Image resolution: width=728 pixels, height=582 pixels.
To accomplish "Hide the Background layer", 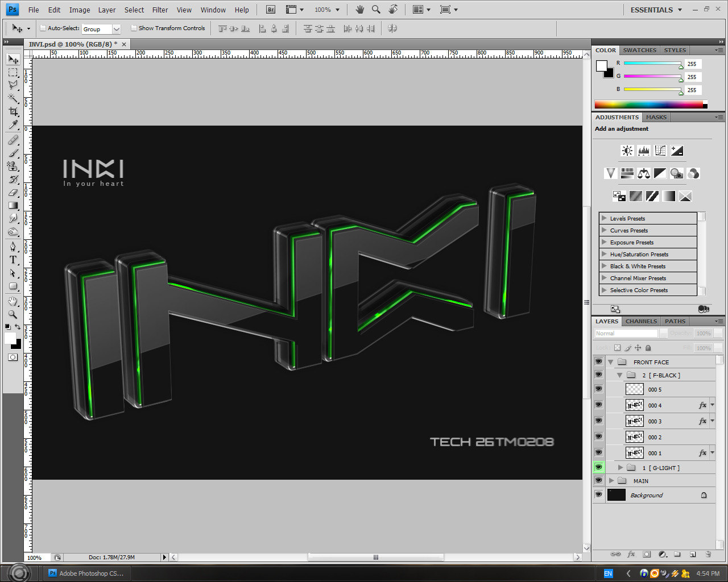I will pos(598,494).
